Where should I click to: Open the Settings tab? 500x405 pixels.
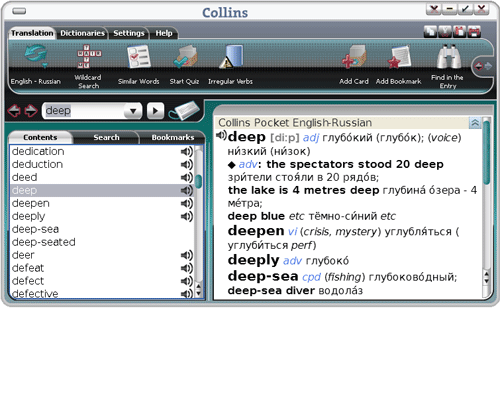(129, 33)
